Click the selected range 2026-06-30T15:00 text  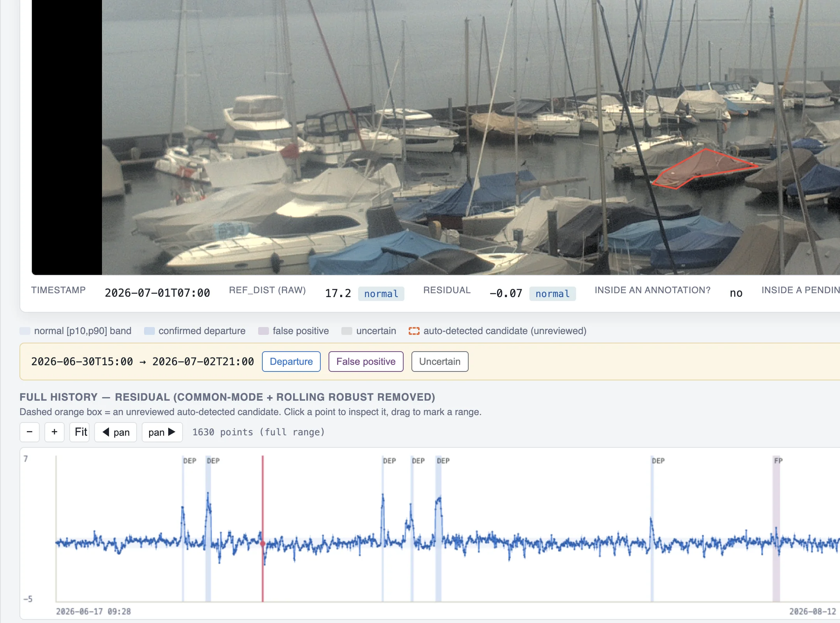82,361
